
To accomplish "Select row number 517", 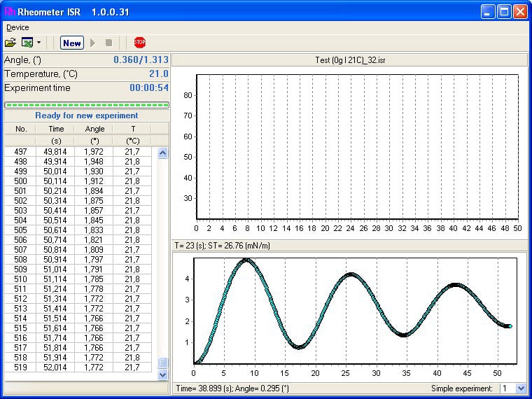I will pos(20,348).
